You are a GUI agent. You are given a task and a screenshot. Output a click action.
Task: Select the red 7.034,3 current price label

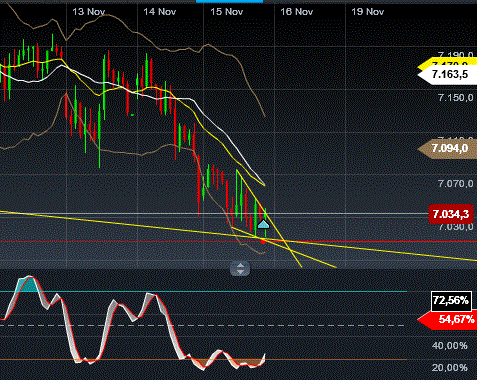(x=450, y=214)
